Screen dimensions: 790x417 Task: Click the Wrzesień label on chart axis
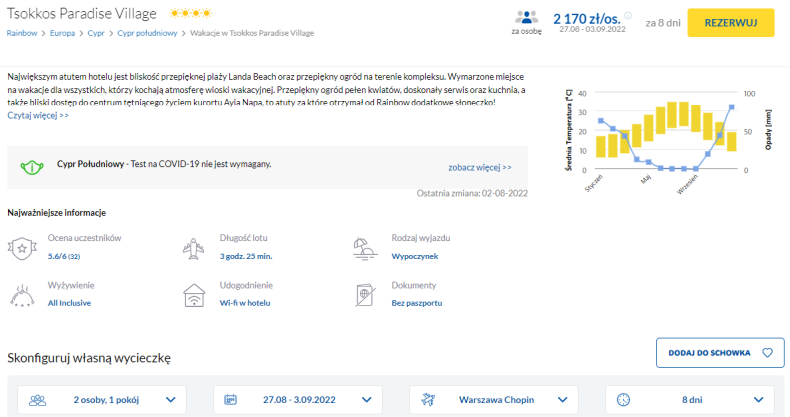click(688, 184)
